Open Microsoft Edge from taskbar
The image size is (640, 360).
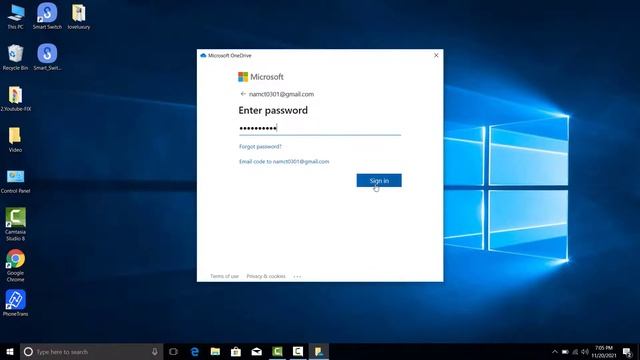click(x=195, y=351)
